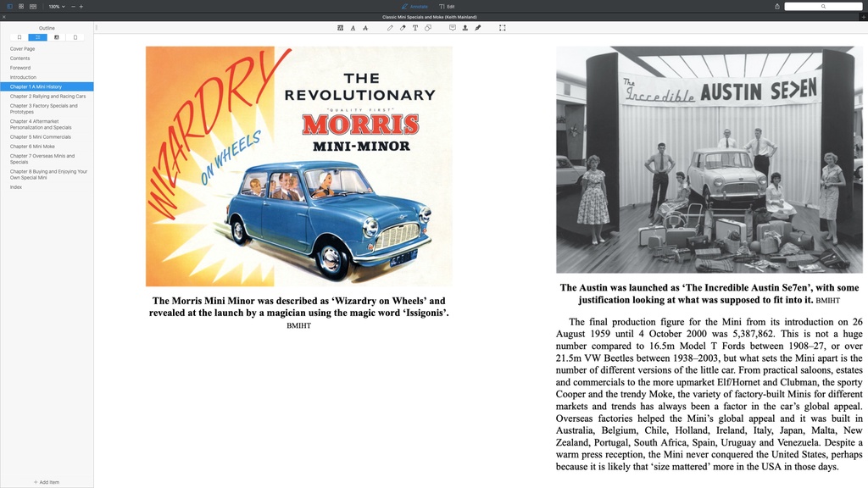Click the zoom out minus button
Screen dimensions: 868x488
pos(72,6)
